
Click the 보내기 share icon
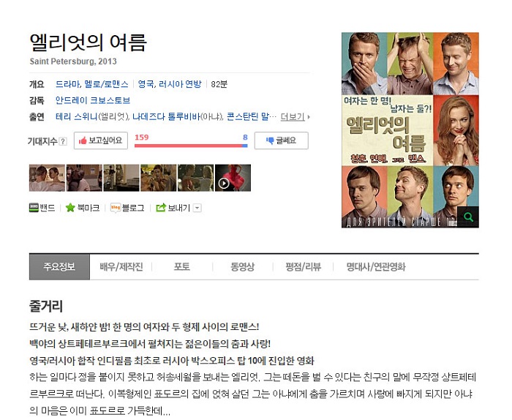[x=161, y=208]
